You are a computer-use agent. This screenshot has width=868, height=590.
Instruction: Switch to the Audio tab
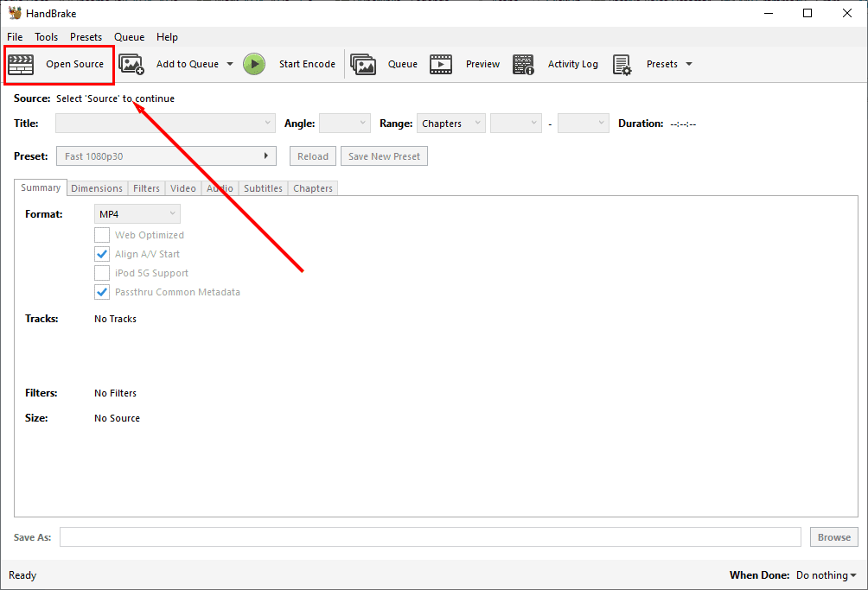click(220, 188)
